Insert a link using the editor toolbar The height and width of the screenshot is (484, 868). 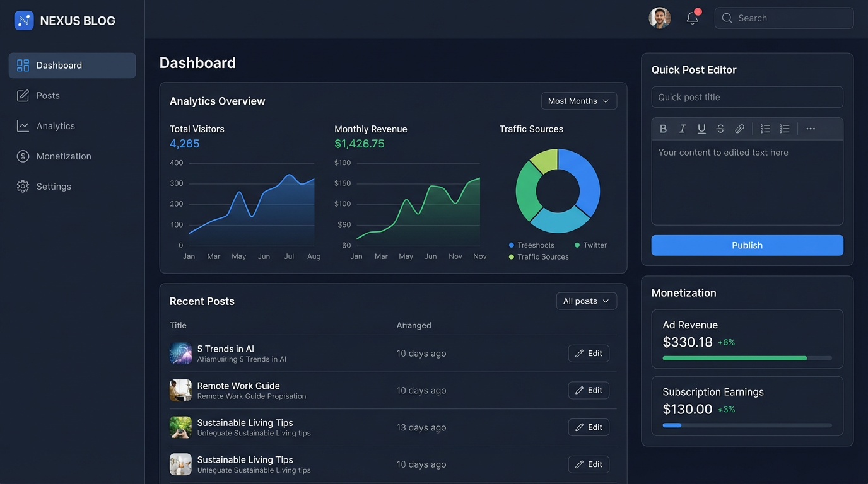pos(739,129)
